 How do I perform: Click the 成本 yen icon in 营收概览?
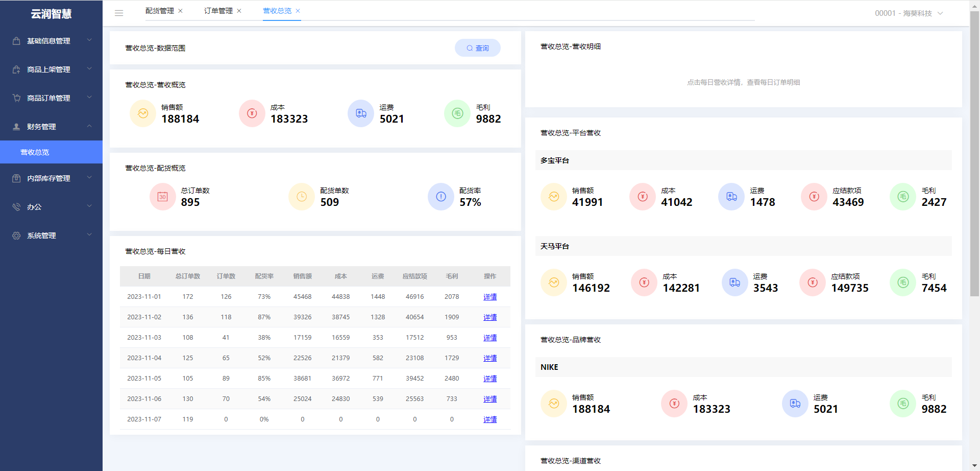point(252,113)
